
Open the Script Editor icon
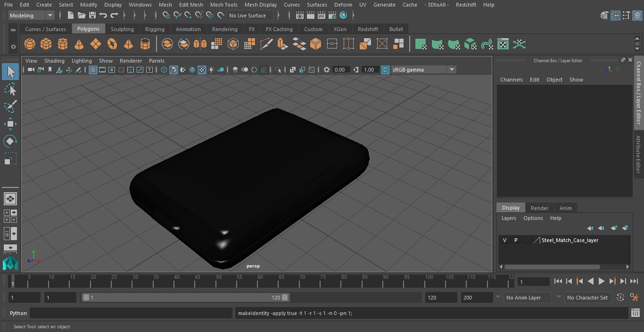pyautogui.click(x=636, y=313)
